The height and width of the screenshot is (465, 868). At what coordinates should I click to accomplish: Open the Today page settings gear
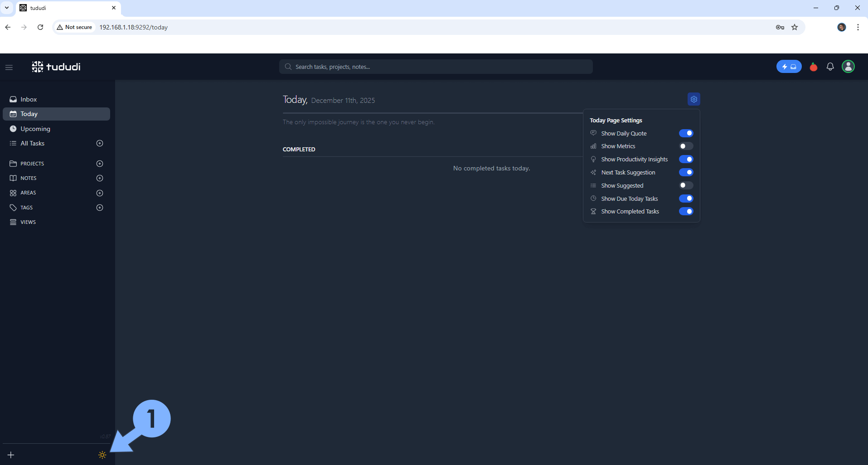pos(694,99)
